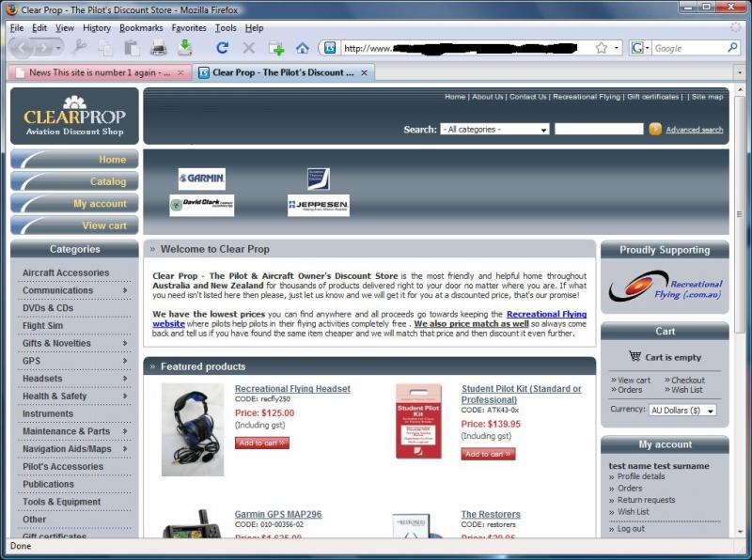This screenshot has width=752, height=560.
Task: Switch to the News tab
Action: [100, 72]
